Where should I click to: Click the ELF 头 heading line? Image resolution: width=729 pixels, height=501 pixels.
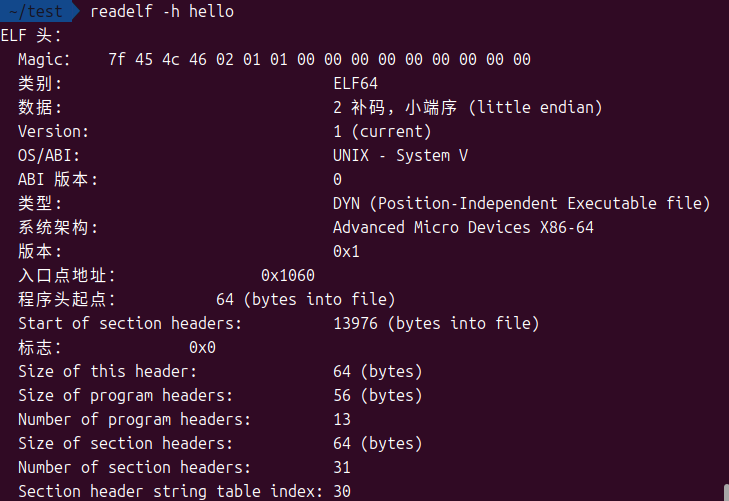tap(31, 36)
